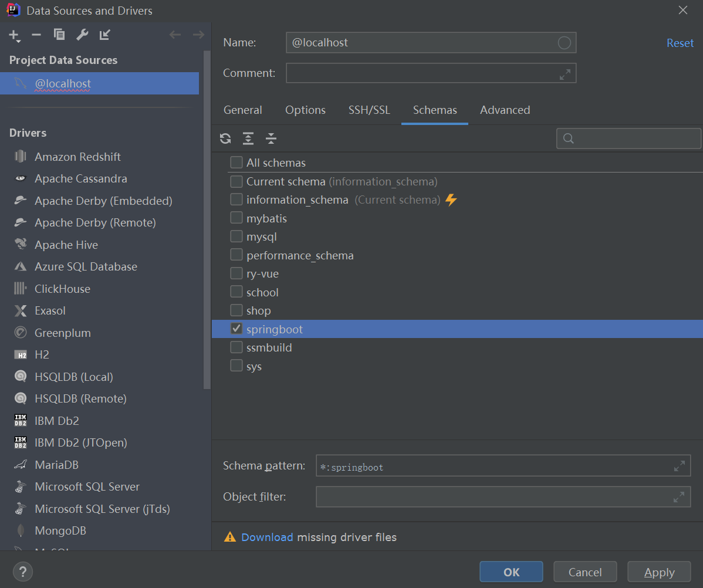Select Exasol driver
This screenshot has width=703, height=588.
(x=50, y=311)
